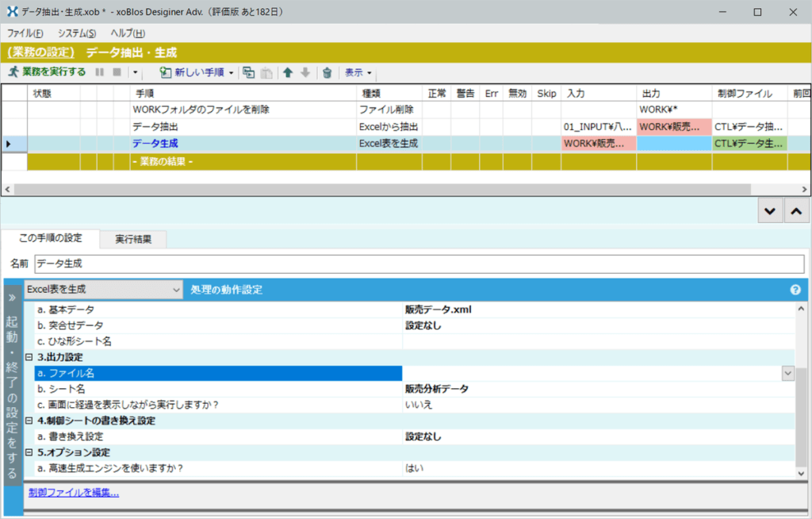Image resolution: width=812 pixels, height=519 pixels.
Task: Click the 業務を実行する run button
Action: (47, 72)
